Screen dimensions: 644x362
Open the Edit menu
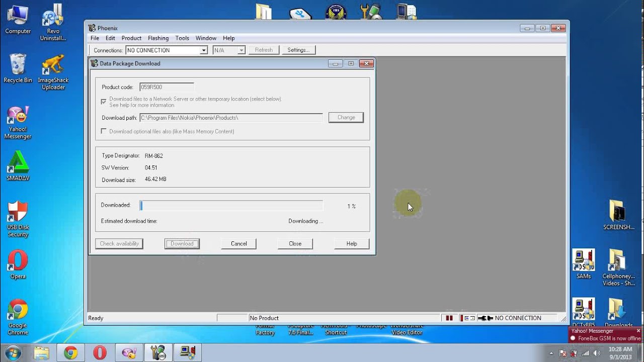pyautogui.click(x=110, y=38)
